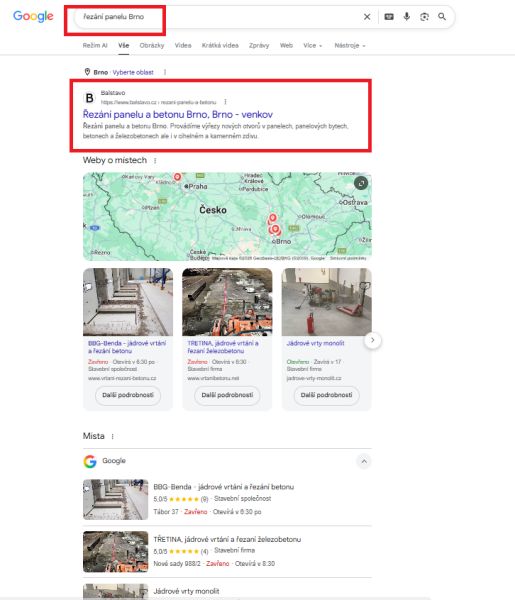This screenshot has height=600, width=515.
Task: Click the Balstavo 'B' favicon
Action: pyautogui.click(x=89, y=98)
